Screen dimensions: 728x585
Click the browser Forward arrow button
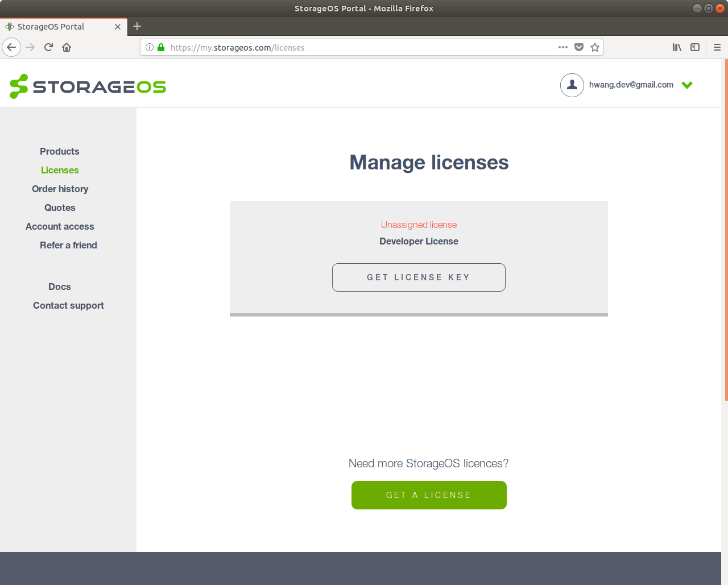coord(31,47)
